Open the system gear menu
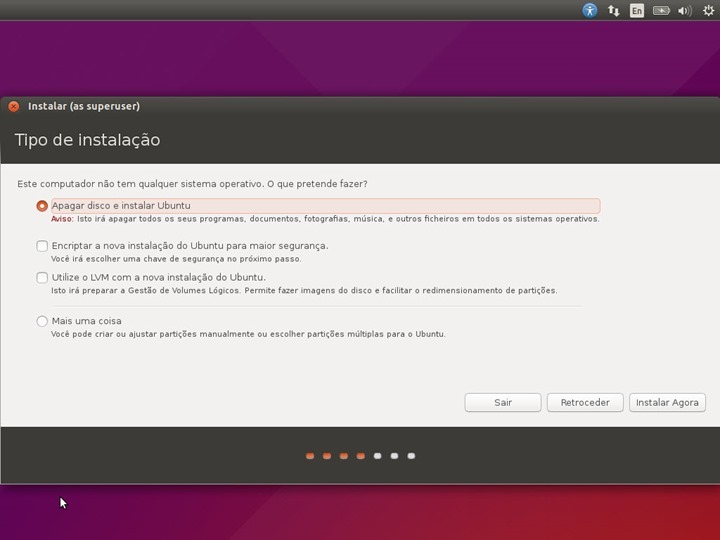The image size is (720, 540). coord(708,10)
